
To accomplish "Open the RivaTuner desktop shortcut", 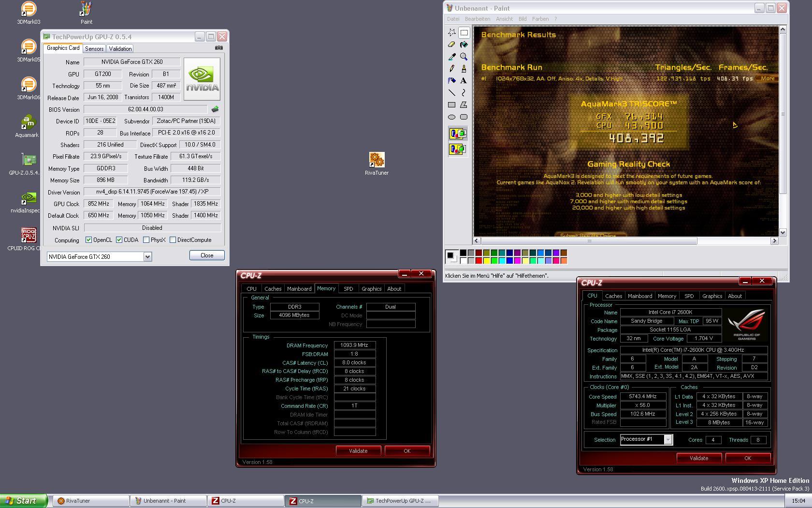I will coord(377,164).
